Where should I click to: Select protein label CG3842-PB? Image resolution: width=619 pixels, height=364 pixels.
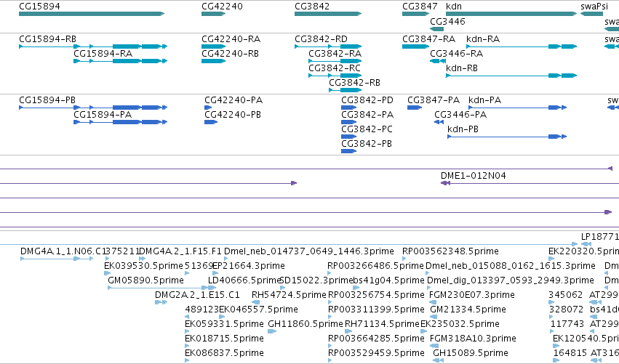pyautogui.click(x=367, y=144)
